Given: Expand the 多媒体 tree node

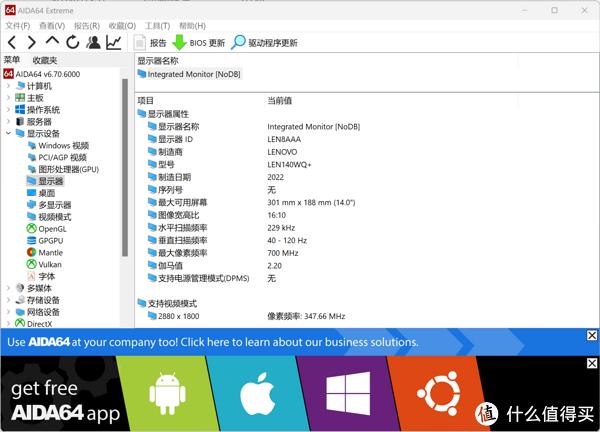Looking at the screenshot, I should [x=8, y=288].
